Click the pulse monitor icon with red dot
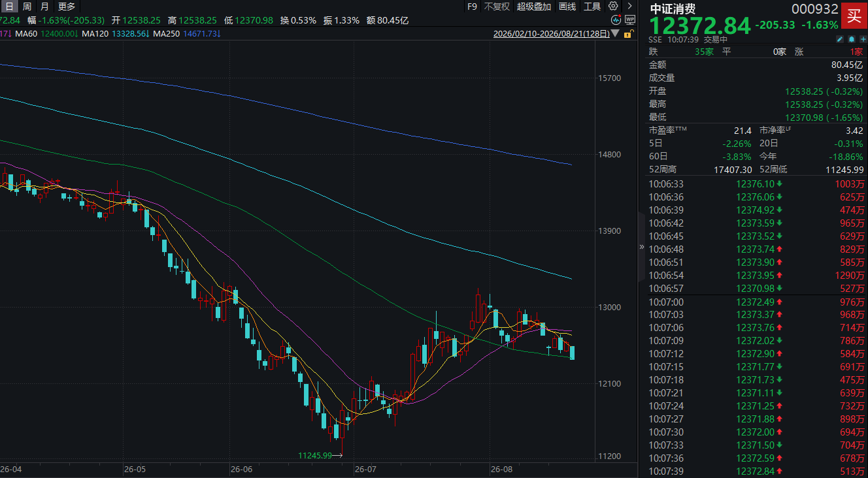 [x=616, y=20]
